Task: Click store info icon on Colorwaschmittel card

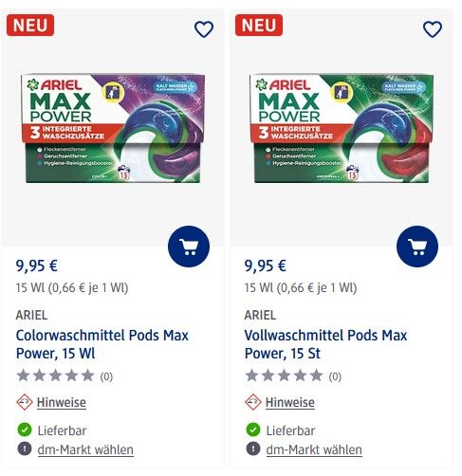Action: (x=25, y=449)
